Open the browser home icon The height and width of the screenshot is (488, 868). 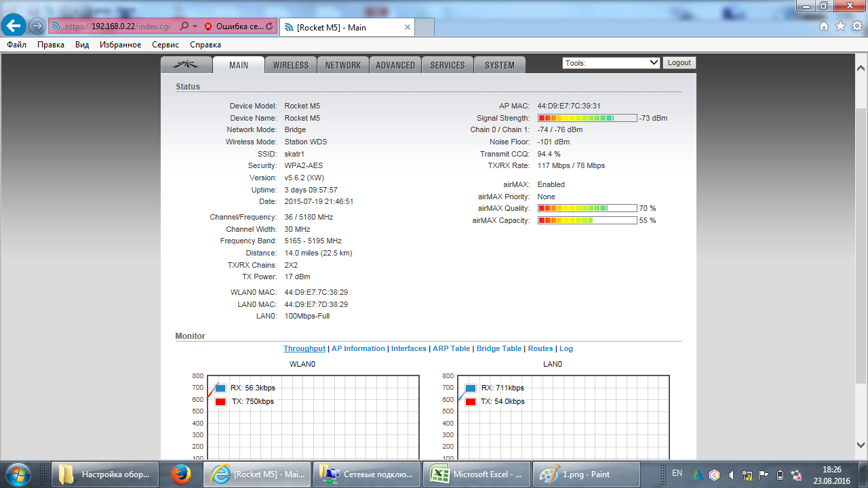[x=824, y=26]
